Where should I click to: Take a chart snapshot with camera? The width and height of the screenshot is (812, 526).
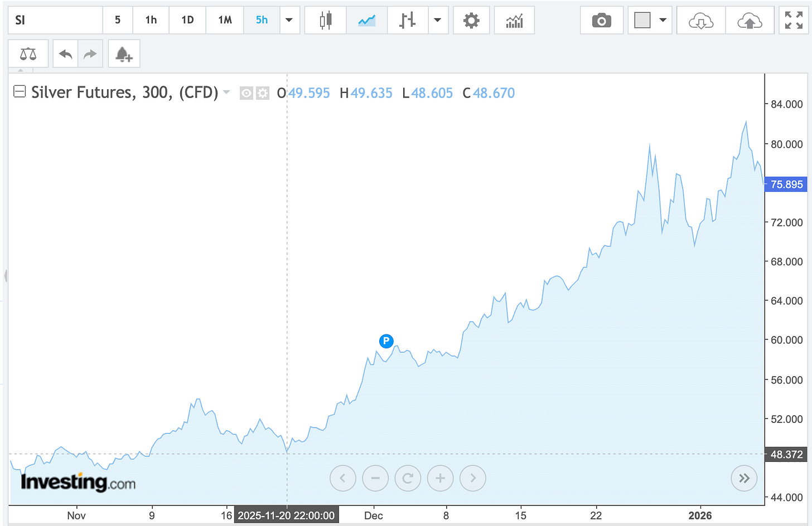[601, 21]
